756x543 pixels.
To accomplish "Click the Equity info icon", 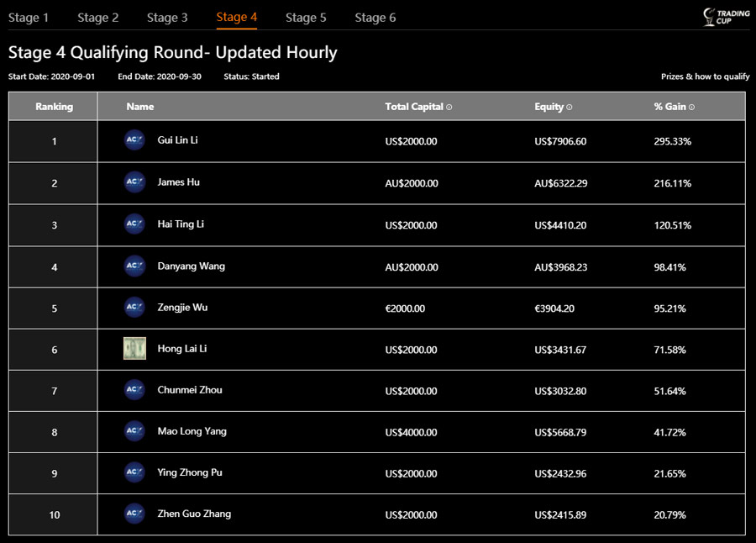I will click(x=570, y=108).
